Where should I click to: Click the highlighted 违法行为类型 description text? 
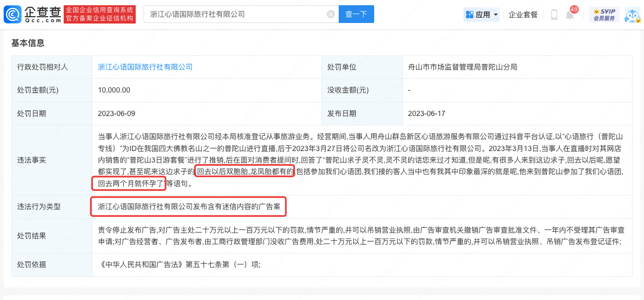[189, 206]
